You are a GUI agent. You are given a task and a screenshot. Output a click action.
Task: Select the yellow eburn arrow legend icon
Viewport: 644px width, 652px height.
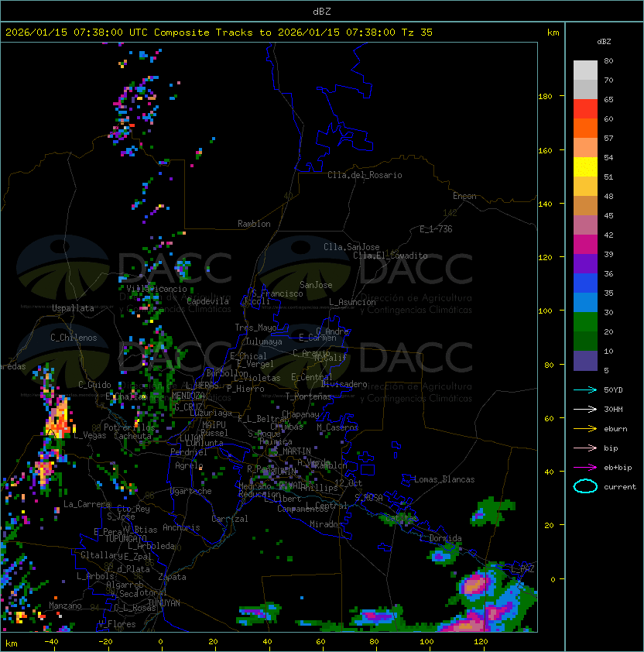point(585,429)
